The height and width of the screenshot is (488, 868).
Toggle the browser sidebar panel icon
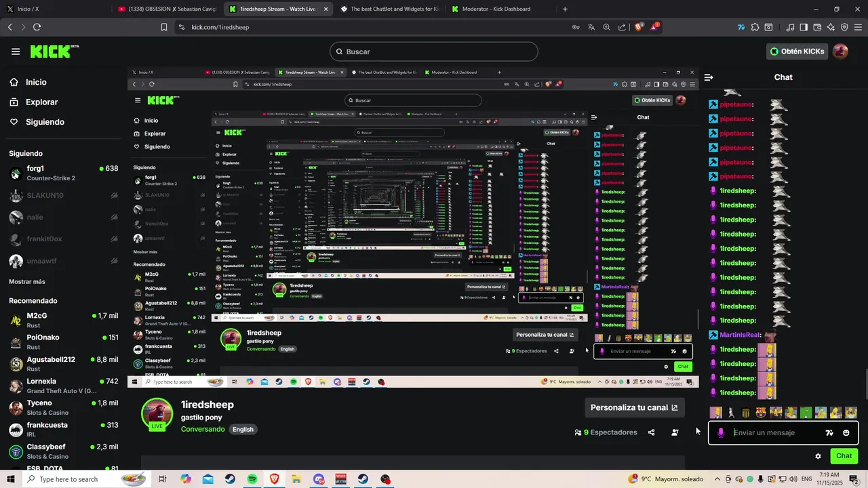pyautogui.click(x=804, y=27)
